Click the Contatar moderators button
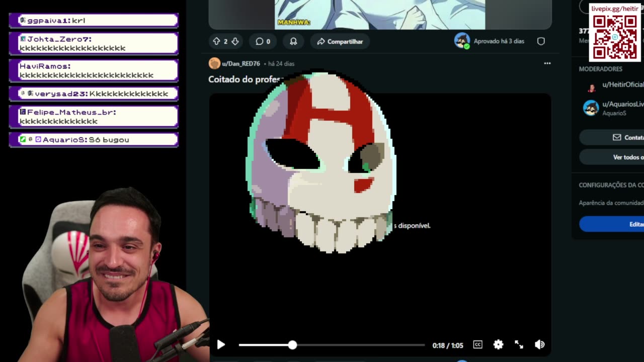 coord(611,137)
